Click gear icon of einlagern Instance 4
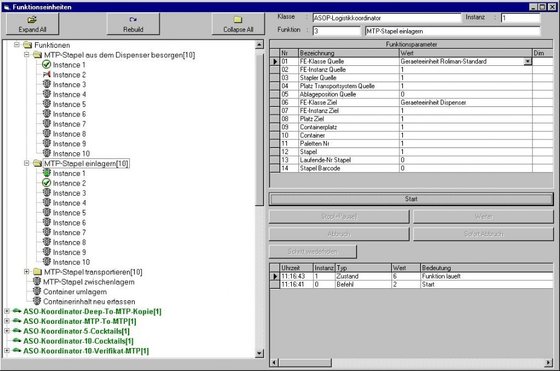The image size is (560, 371). point(46,202)
